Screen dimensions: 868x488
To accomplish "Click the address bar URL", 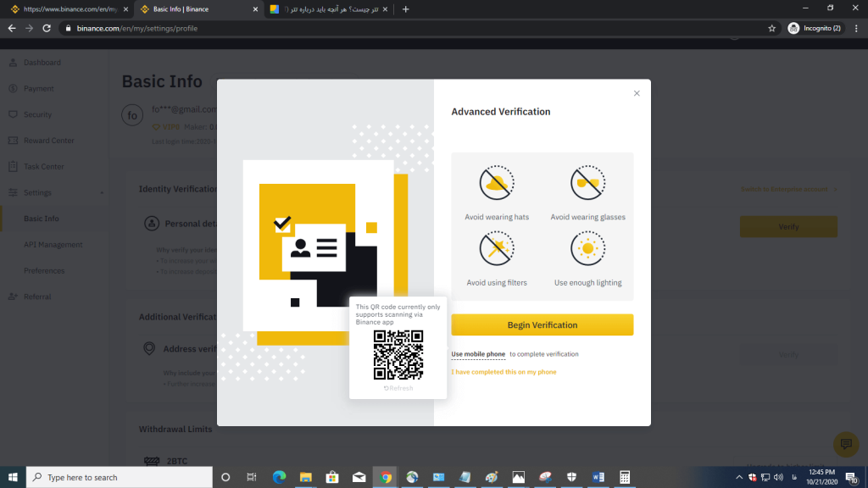I will 136,28.
